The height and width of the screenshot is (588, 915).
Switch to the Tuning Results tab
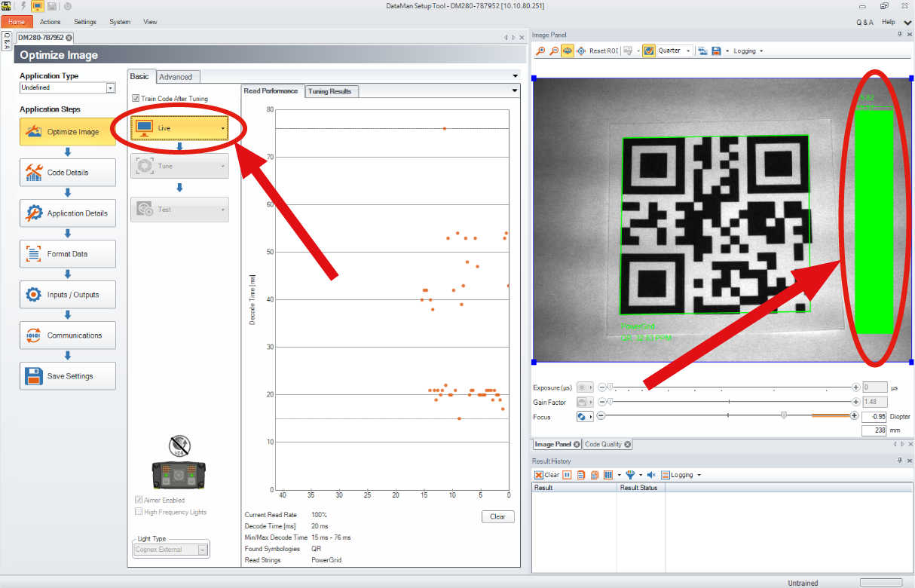pos(330,91)
